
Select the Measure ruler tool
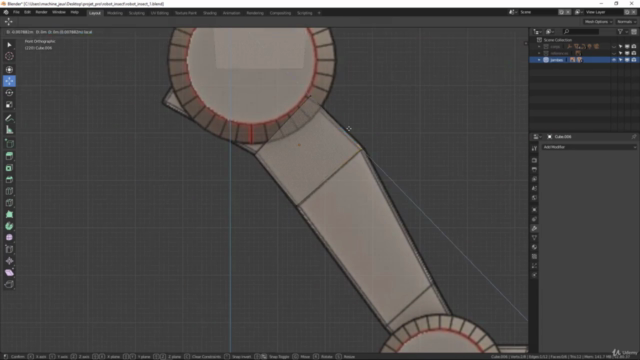9,130
